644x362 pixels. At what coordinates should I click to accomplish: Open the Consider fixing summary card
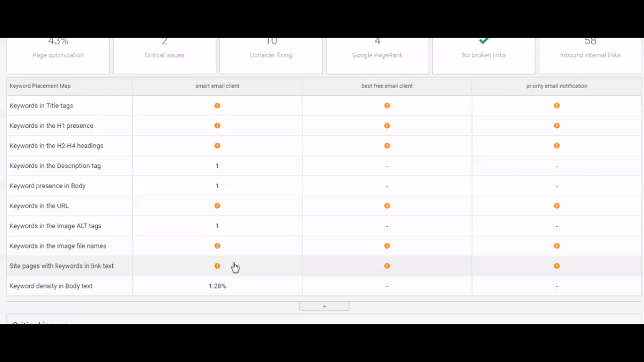click(x=271, y=56)
